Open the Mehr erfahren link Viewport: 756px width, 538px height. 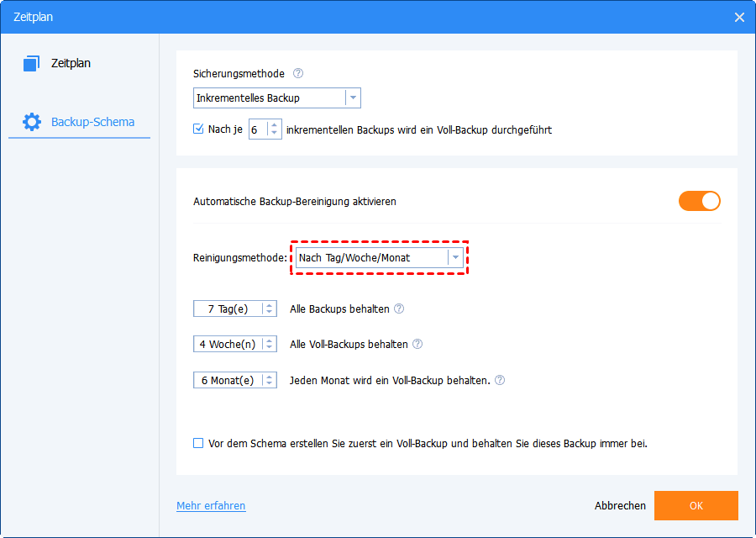tap(211, 506)
